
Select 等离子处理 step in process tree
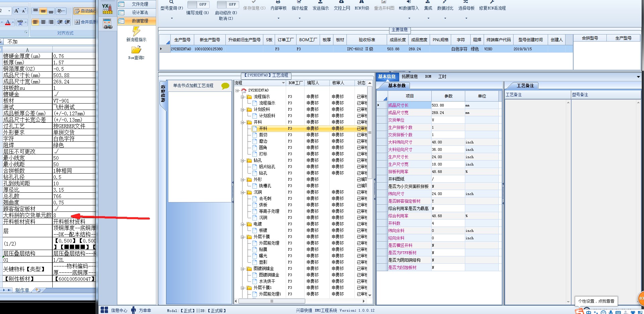(269, 211)
